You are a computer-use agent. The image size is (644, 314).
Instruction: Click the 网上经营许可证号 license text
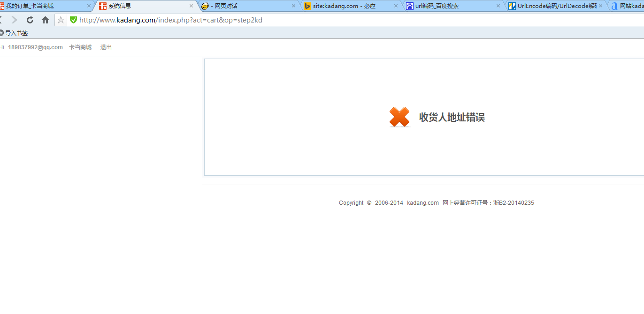488,203
